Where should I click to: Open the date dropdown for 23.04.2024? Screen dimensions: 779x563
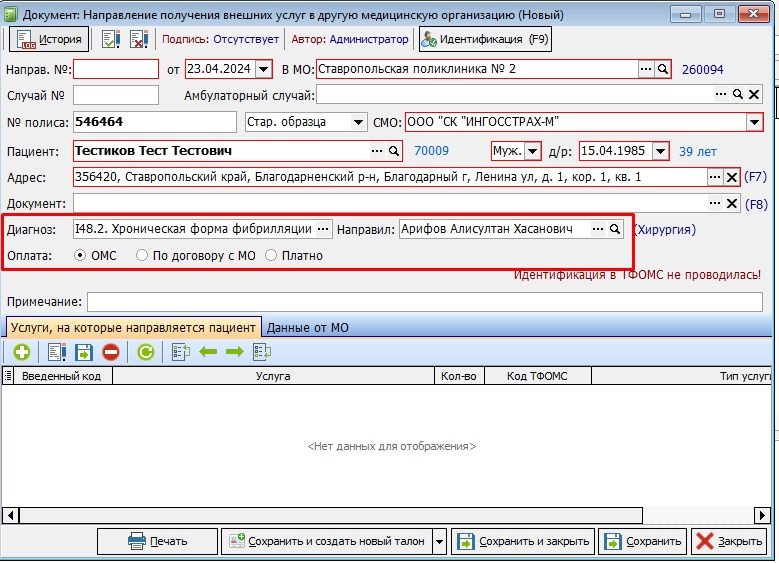264,69
